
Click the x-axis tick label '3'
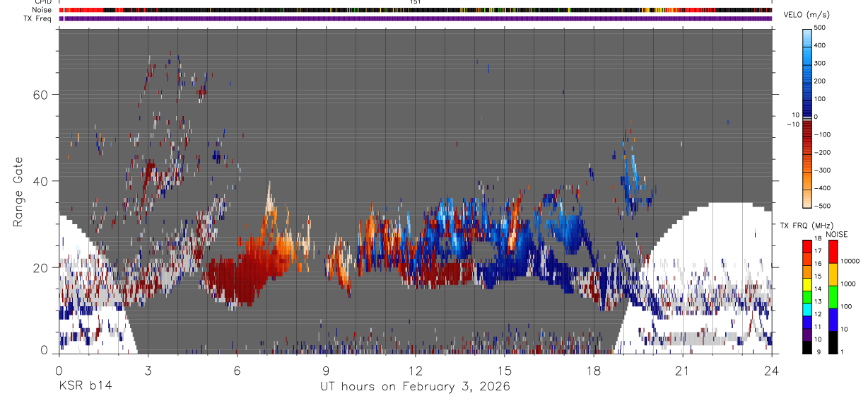tap(148, 370)
